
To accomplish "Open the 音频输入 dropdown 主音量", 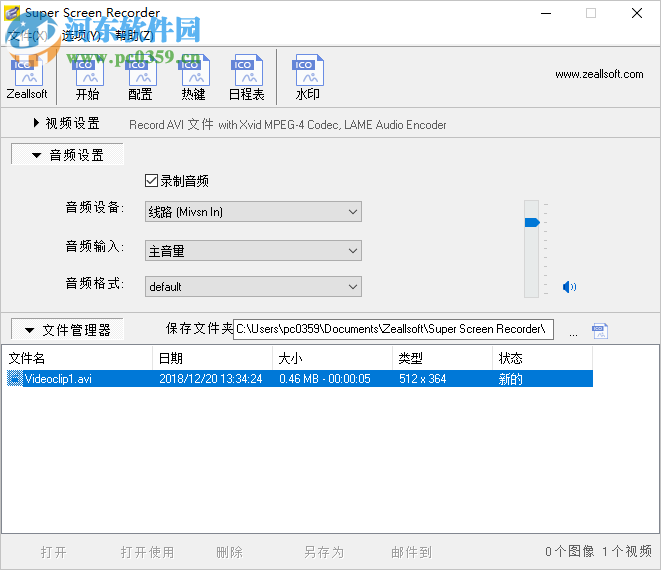I will [253, 251].
